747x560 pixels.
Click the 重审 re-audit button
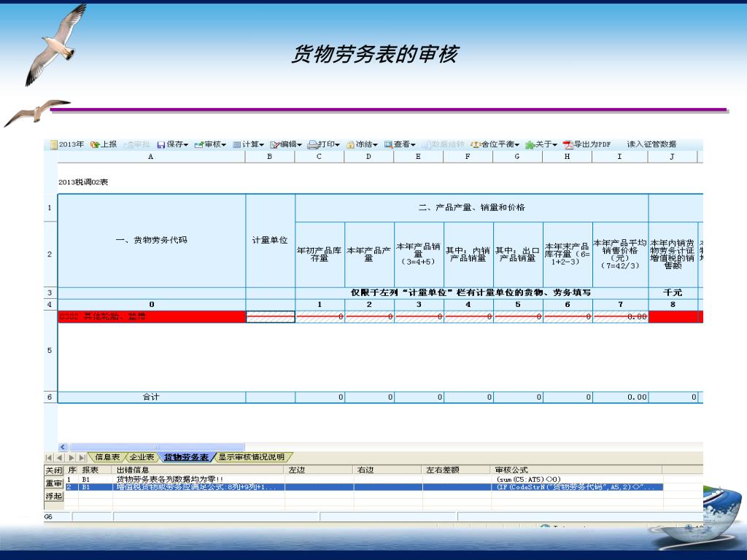pyautogui.click(x=54, y=483)
